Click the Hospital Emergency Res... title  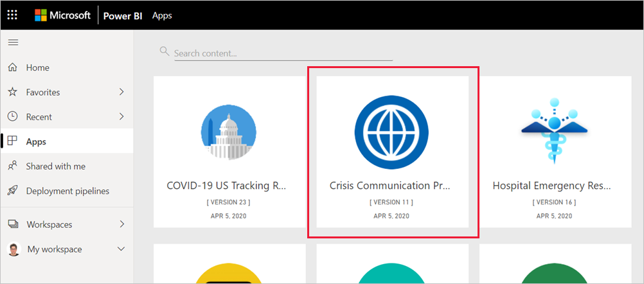pos(552,186)
